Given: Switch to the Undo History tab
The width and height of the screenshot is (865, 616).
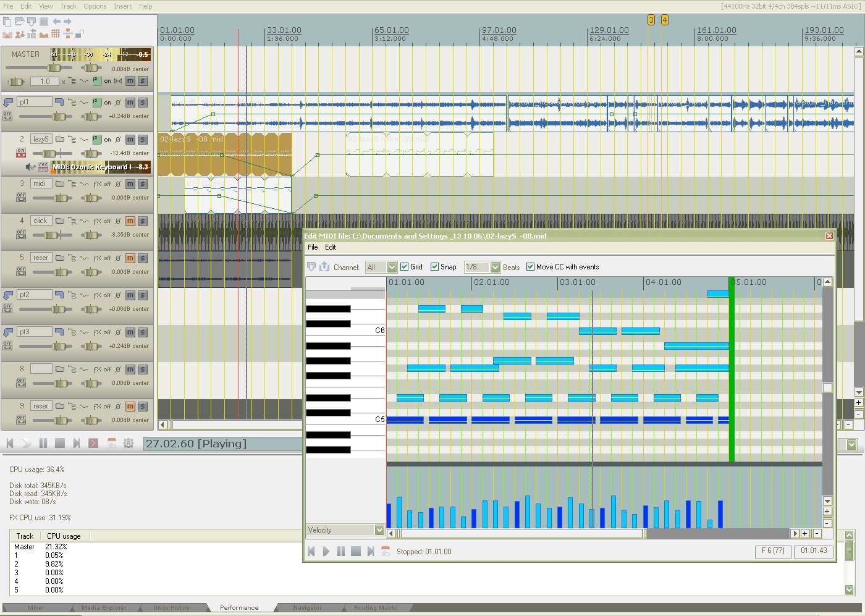Looking at the screenshot, I should pyautogui.click(x=172, y=608).
